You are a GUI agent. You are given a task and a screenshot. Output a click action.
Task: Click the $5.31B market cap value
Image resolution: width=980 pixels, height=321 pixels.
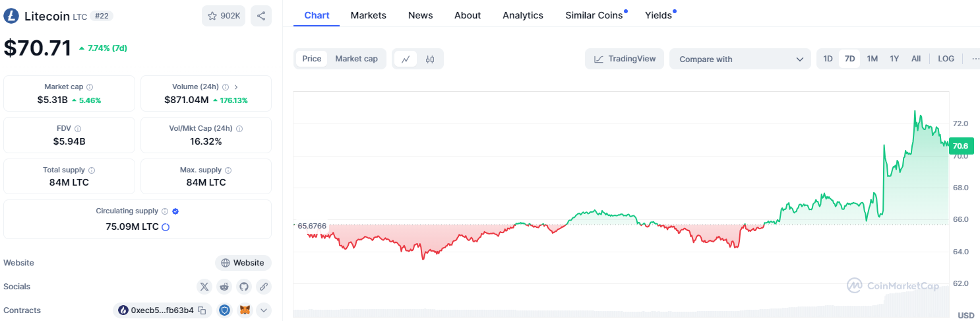click(53, 100)
